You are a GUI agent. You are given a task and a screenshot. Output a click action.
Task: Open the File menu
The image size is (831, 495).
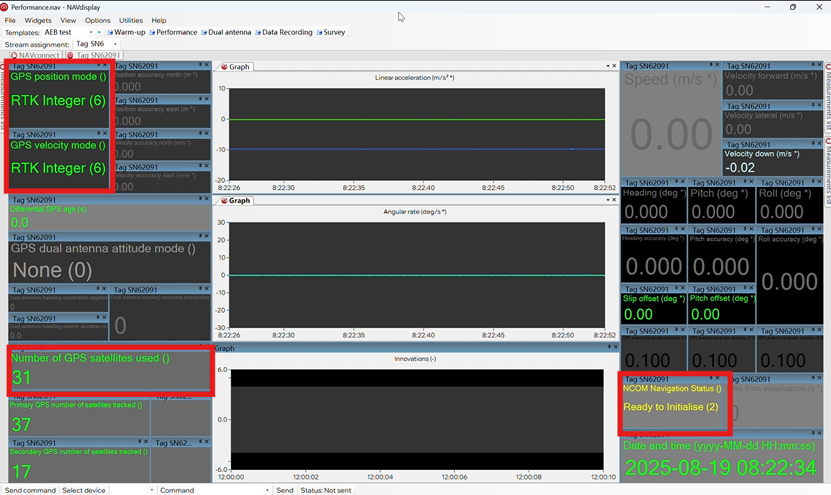[10, 20]
